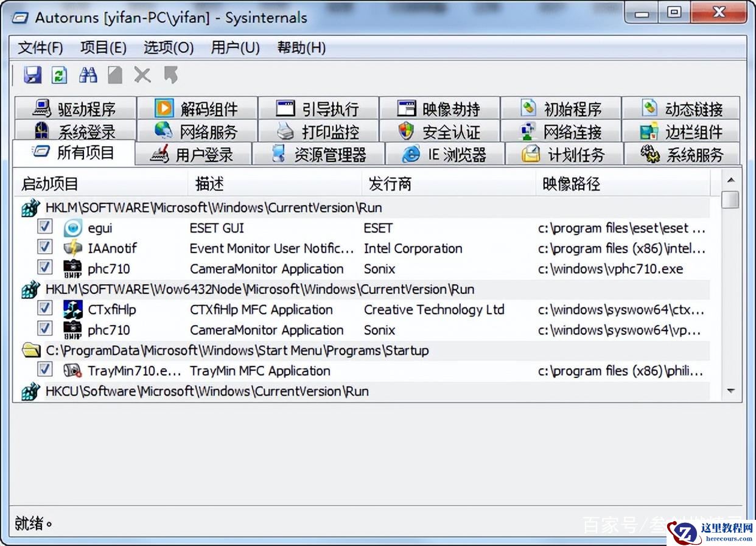756x546 pixels.
Task: Select the 所有项目 tab
Action: point(74,152)
